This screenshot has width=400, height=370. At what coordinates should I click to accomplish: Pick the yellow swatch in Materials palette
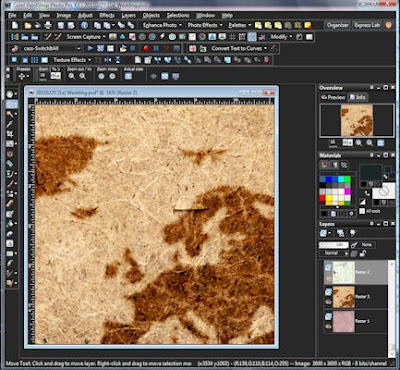[329, 198]
